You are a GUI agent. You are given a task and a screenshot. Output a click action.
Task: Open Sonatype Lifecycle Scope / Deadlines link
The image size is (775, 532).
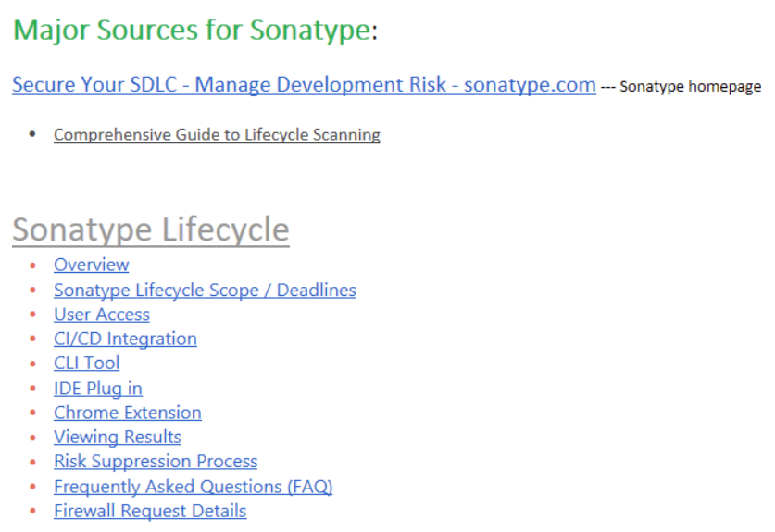pos(205,290)
